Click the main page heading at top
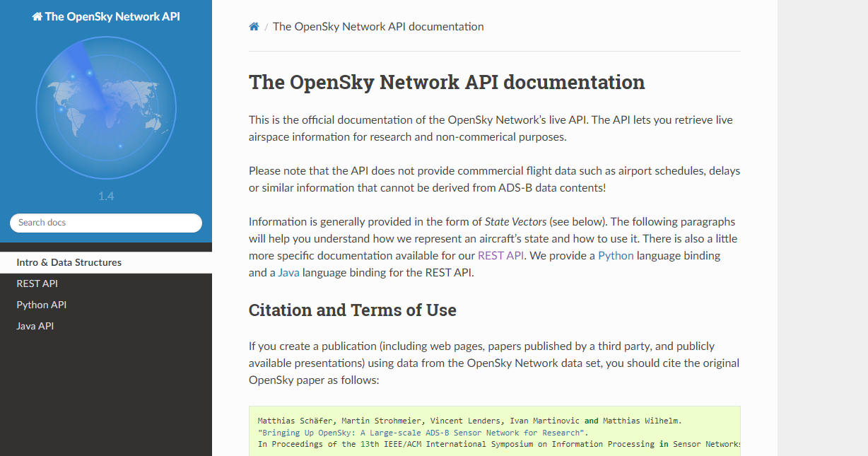This screenshot has width=868, height=456. pos(447,82)
